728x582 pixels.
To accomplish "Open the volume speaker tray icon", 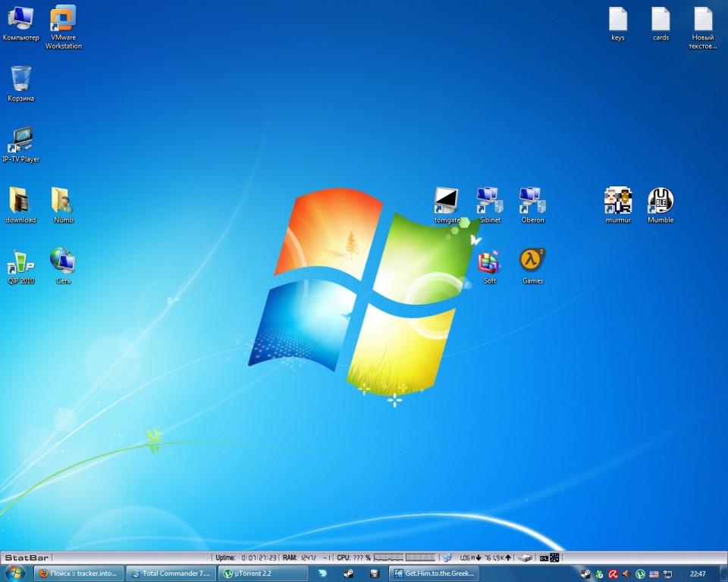I will click(626, 574).
